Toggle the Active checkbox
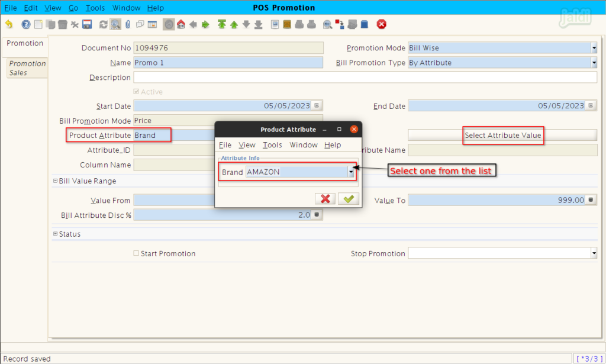The width and height of the screenshot is (606, 364). click(x=136, y=92)
